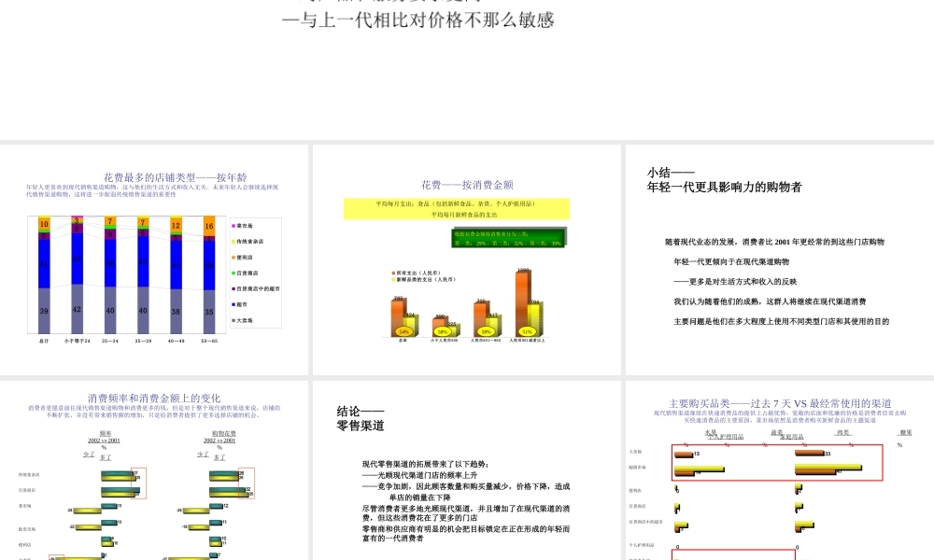This screenshot has height=560, width=934.
Task: Click the orange bar value 16
Action: tap(209, 226)
